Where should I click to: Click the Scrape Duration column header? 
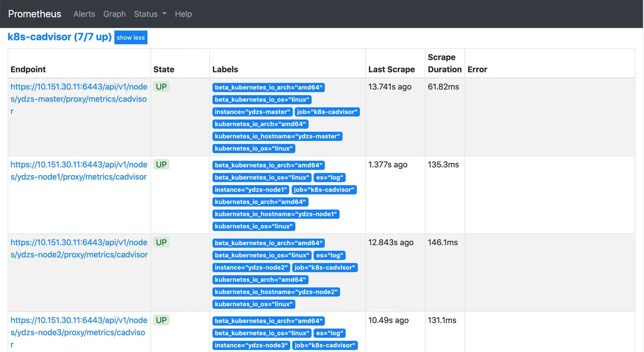(445, 63)
